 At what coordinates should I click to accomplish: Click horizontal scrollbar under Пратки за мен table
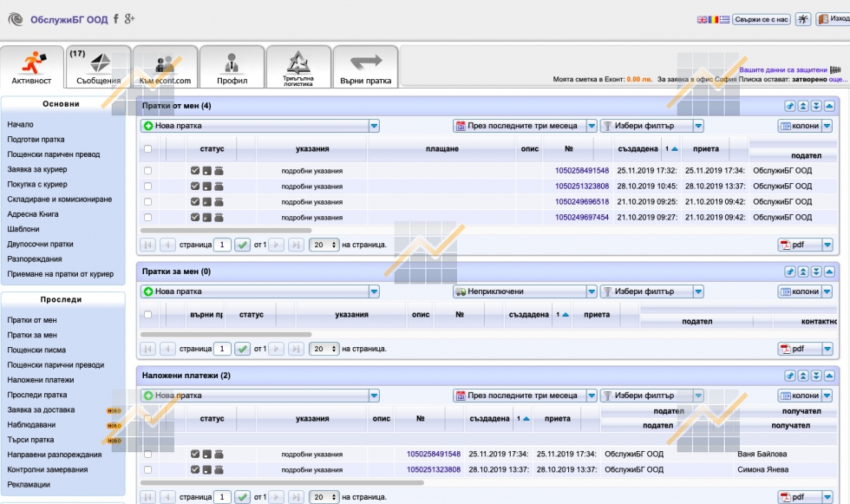226,335
